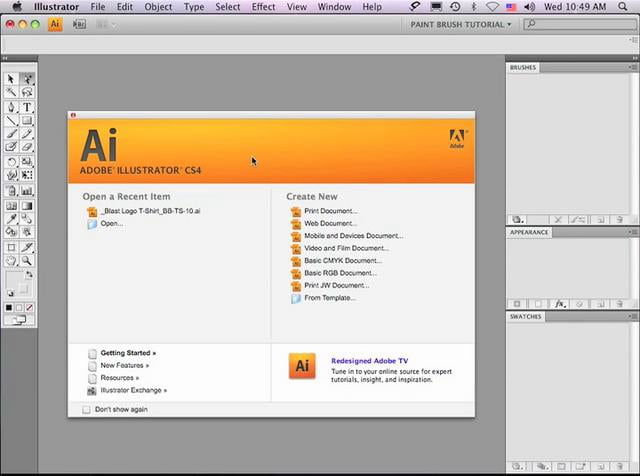Image resolution: width=640 pixels, height=476 pixels.
Task: Click the Stroke color box
Action: pyautogui.click(x=23, y=289)
